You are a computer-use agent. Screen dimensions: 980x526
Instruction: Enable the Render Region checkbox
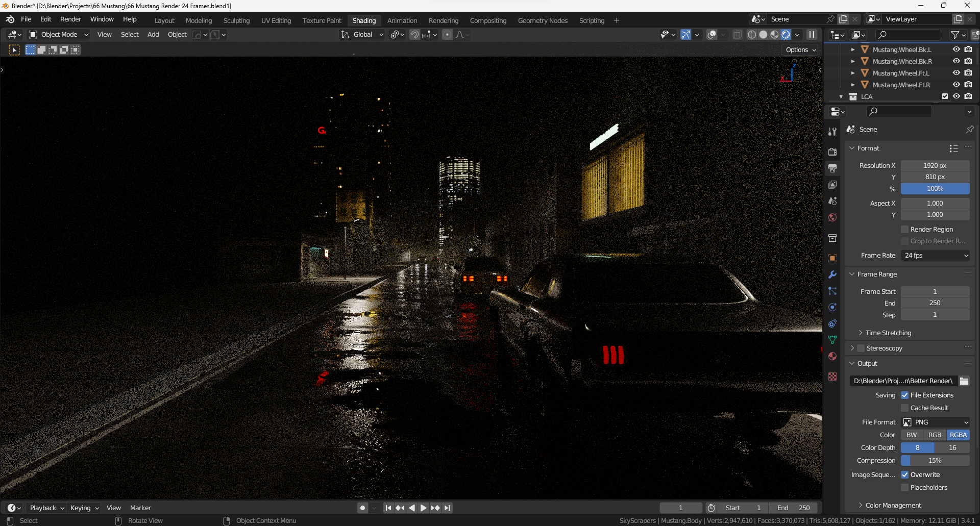(904, 230)
